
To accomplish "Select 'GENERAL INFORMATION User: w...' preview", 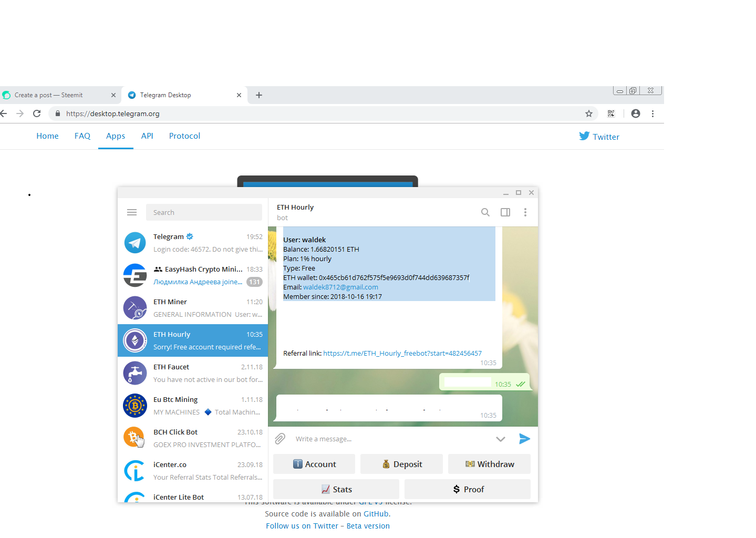I will [x=208, y=315].
